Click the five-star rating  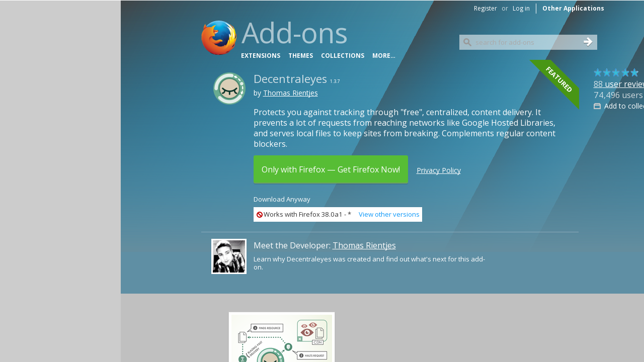[x=616, y=73]
